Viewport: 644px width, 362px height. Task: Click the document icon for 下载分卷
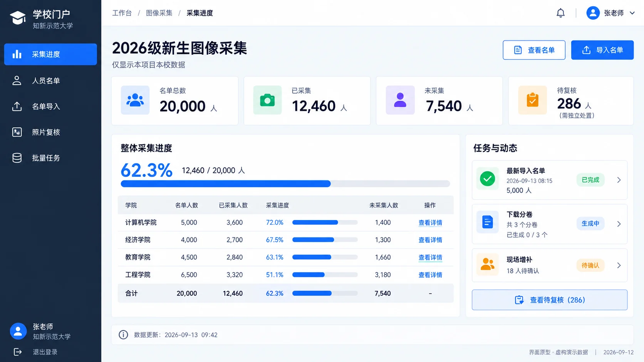click(x=487, y=222)
